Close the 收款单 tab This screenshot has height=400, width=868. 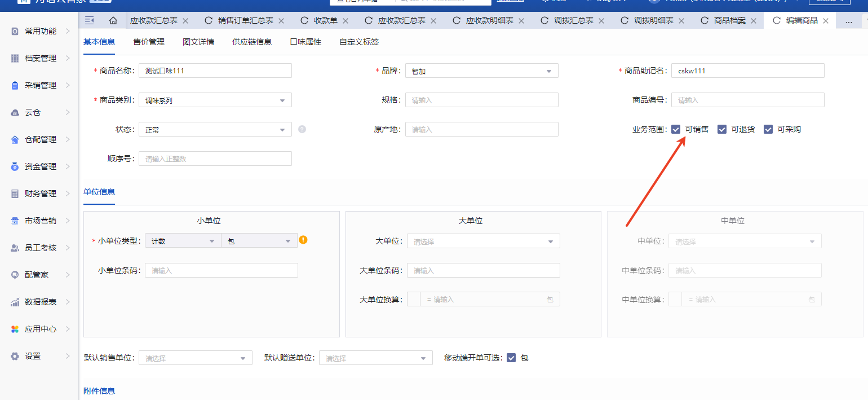point(346,21)
